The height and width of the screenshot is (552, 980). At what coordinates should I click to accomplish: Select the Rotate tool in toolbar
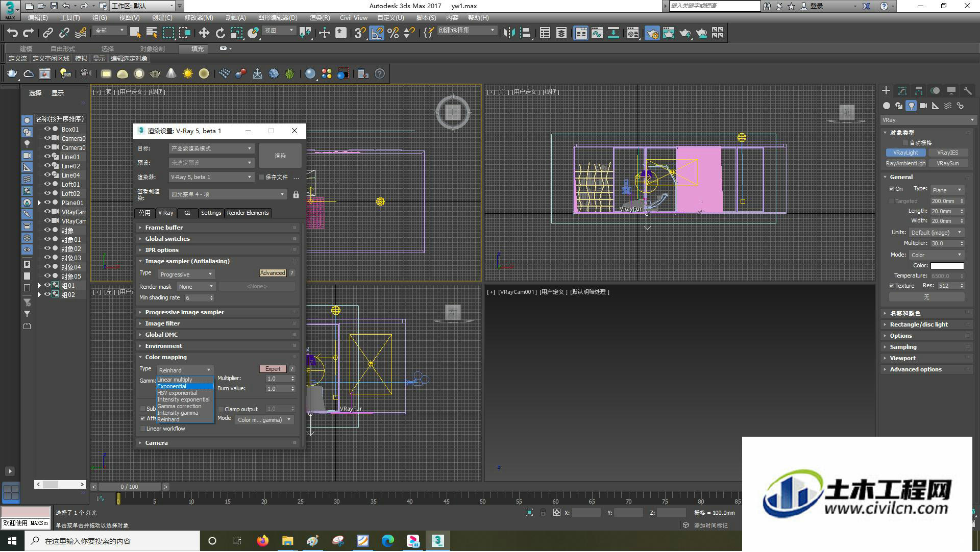click(220, 33)
